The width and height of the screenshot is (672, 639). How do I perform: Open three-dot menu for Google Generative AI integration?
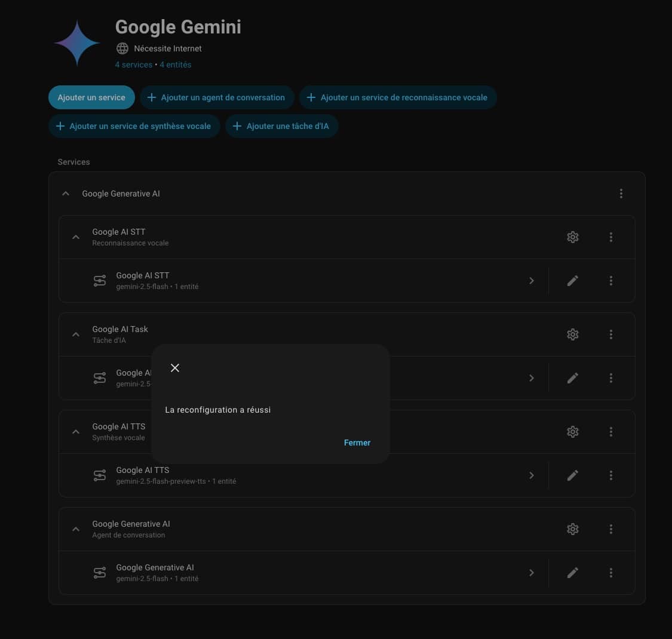click(x=621, y=193)
